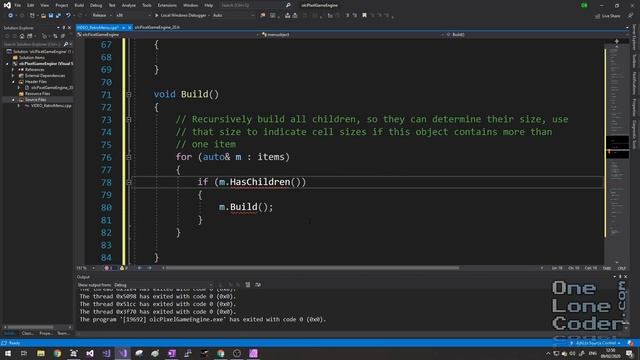Open the Build() member dropdown
Viewport: 640px width, 360px height.
point(537,35)
